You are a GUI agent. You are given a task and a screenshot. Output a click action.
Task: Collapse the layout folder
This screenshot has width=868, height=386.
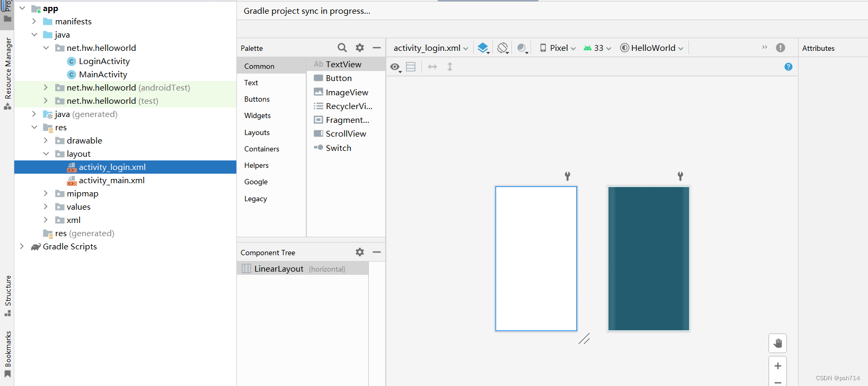coord(46,154)
